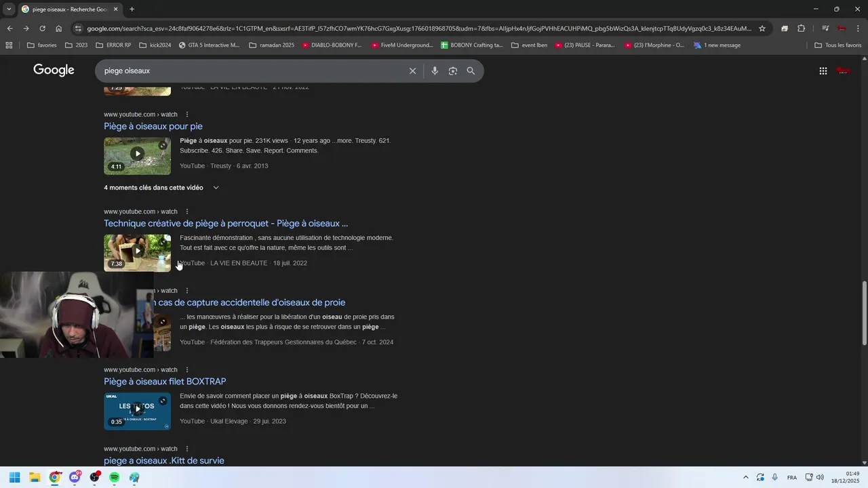Open the Google account avatar
Screen dimensions: 868x488
point(844,70)
